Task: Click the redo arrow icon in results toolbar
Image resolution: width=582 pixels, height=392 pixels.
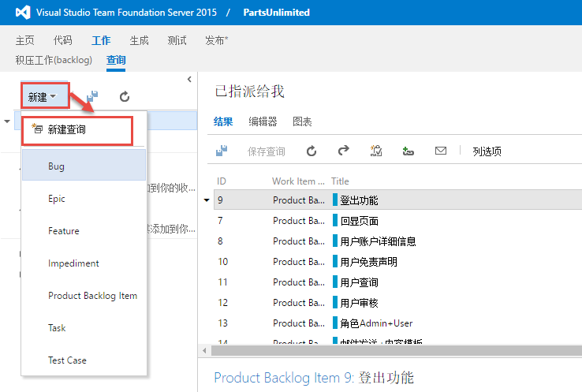Action: coord(344,151)
